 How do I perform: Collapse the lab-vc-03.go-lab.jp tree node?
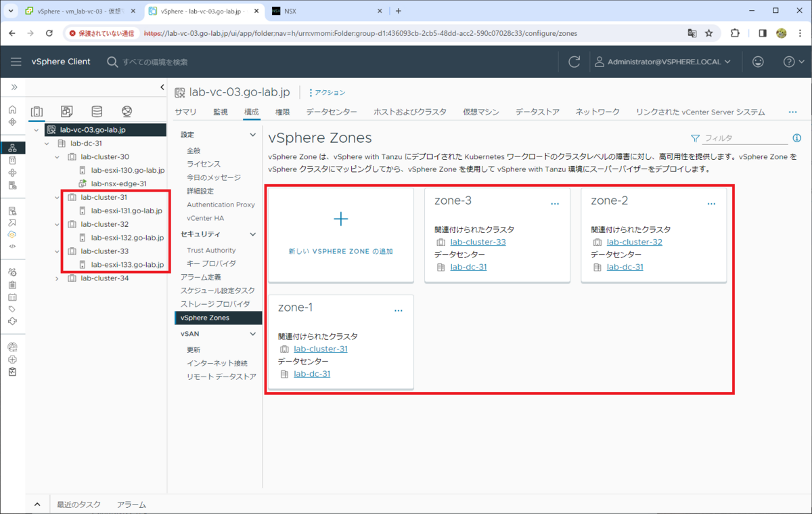tap(37, 129)
